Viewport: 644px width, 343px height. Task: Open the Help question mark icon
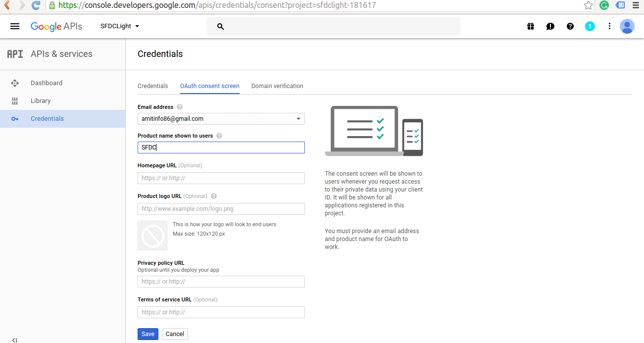tap(570, 26)
